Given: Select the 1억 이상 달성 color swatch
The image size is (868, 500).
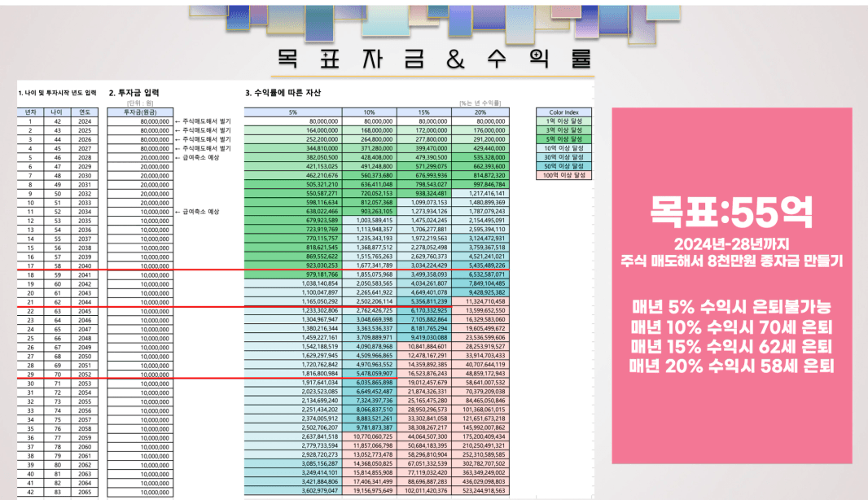Looking at the screenshot, I should [x=564, y=121].
